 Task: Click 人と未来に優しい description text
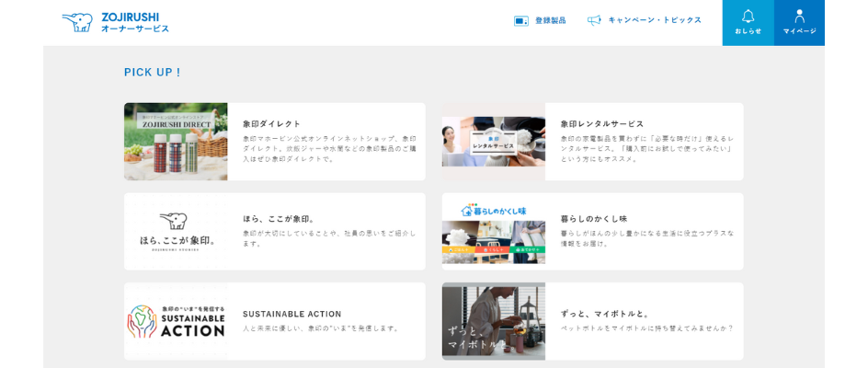point(321,328)
